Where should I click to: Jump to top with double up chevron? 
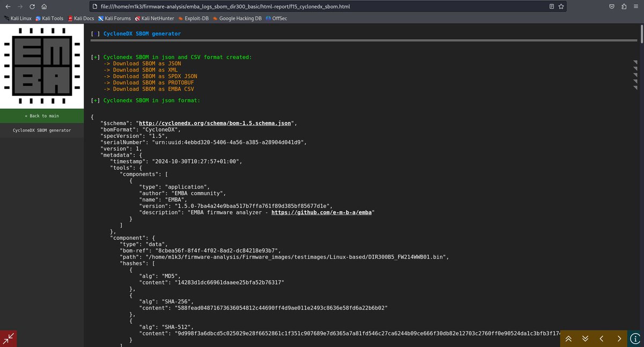[568, 338]
